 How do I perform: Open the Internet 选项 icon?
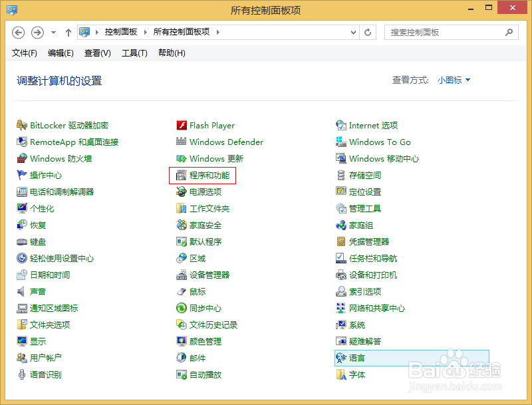point(341,125)
